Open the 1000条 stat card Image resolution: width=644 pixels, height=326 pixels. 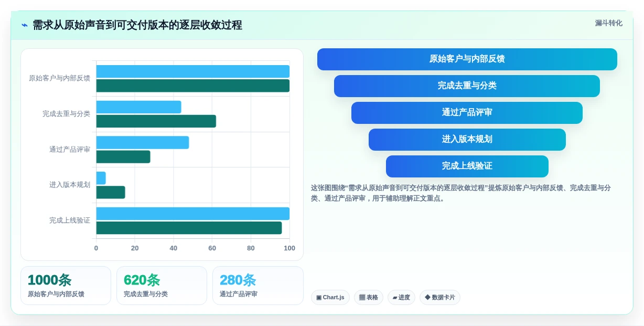pyautogui.click(x=66, y=286)
